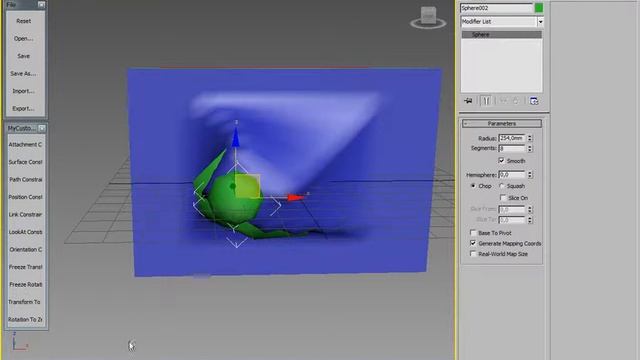Select the Chop radio button
Image resolution: width=640 pixels, height=360 pixels.
click(x=473, y=186)
